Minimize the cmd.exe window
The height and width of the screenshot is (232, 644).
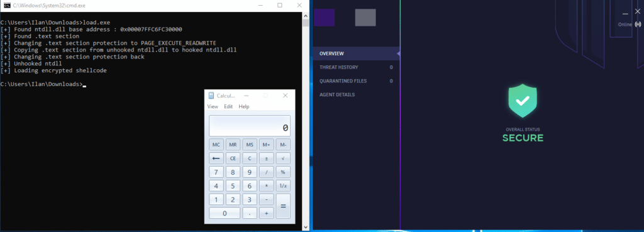(261, 5)
